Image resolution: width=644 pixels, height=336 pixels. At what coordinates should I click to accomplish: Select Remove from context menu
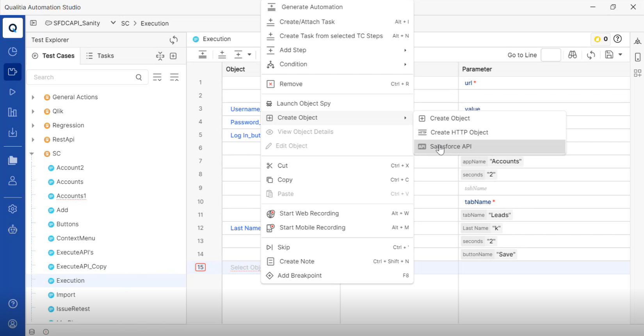pos(337,84)
